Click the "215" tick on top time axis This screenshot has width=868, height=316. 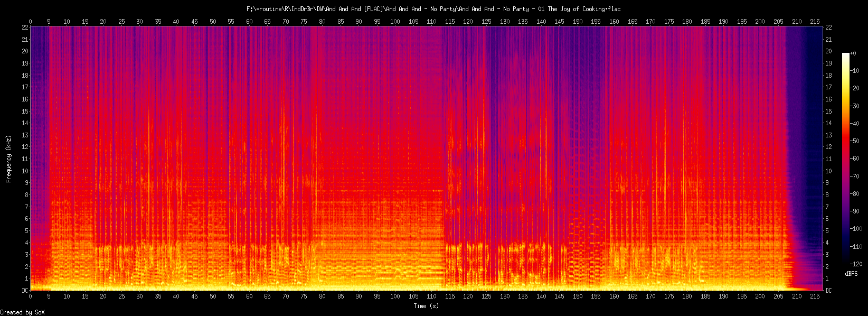(815, 22)
